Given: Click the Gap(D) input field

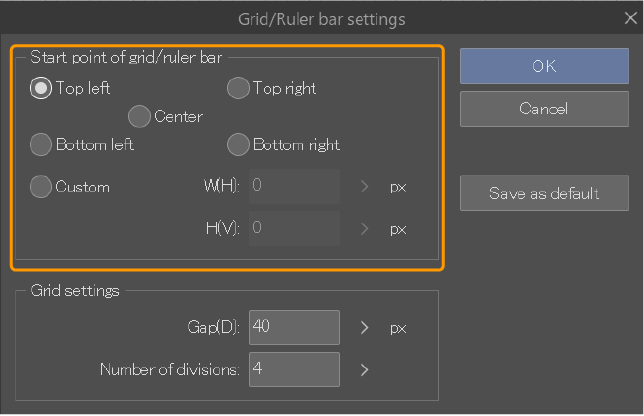Looking at the screenshot, I should tap(294, 327).
